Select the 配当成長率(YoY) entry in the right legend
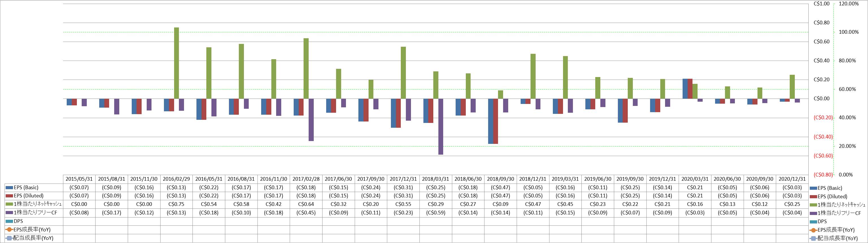Viewport: 868px width, 243px height. tap(834, 238)
